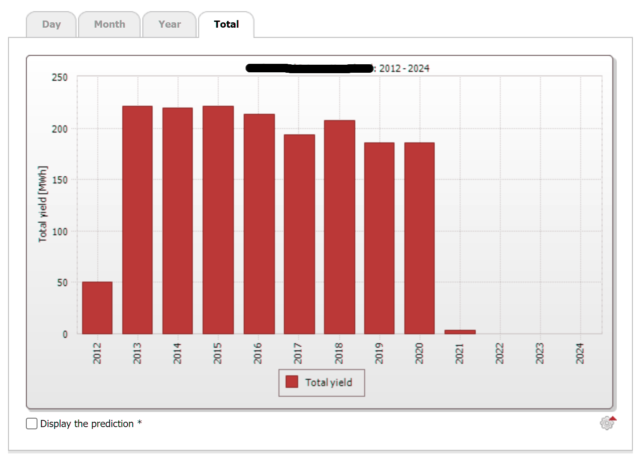Click the 2016 yield bar
This screenshot has width=640, height=457.
(x=259, y=224)
